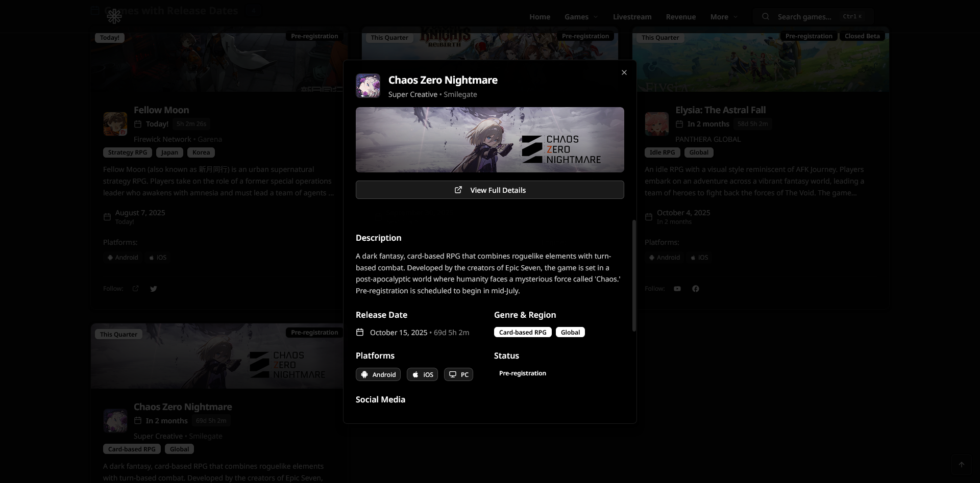Open Fellow Moon external website link icon
980x483 pixels.
pos(135,289)
